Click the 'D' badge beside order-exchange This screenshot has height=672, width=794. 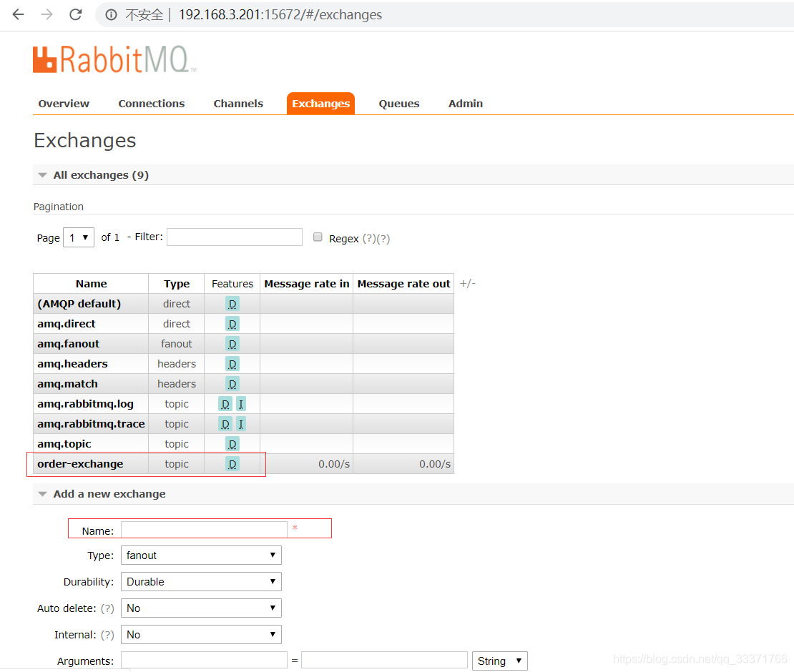point(232,463)
